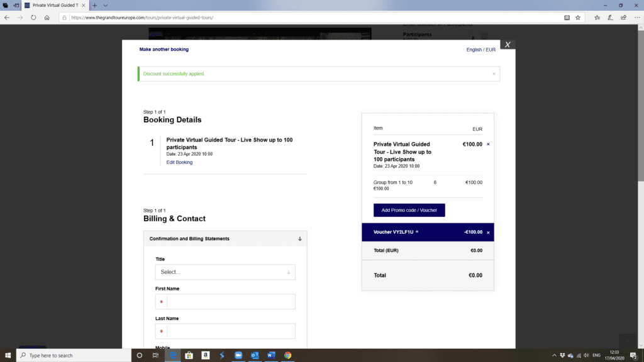Click the Voucher VY2LF1U label

pyautogui.click(x=394, y=233)
